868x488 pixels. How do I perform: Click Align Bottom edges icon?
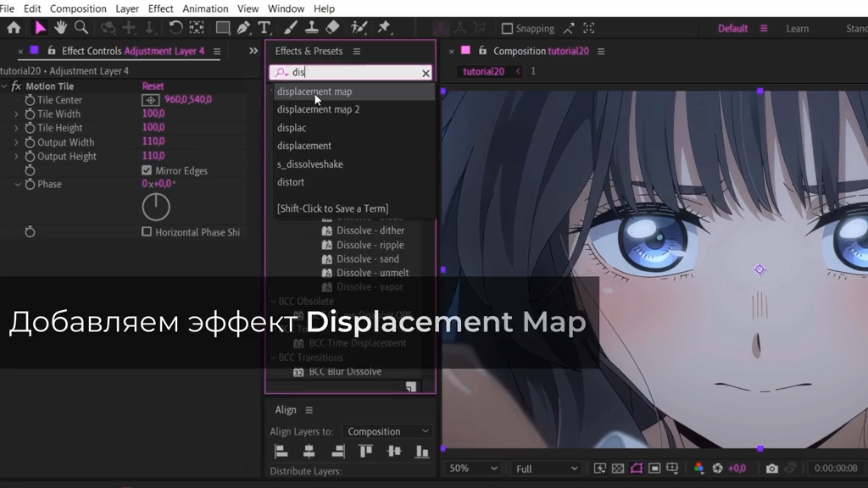click(x=422, y=452)
